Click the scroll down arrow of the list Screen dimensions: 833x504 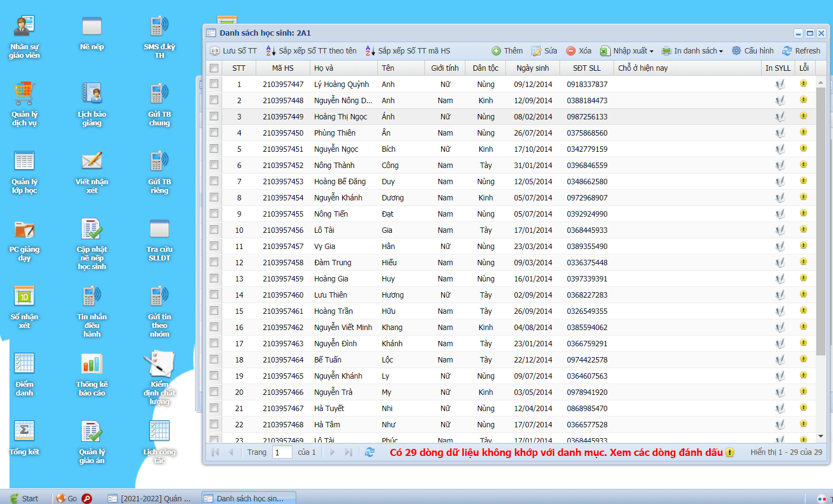pos(821,436)
